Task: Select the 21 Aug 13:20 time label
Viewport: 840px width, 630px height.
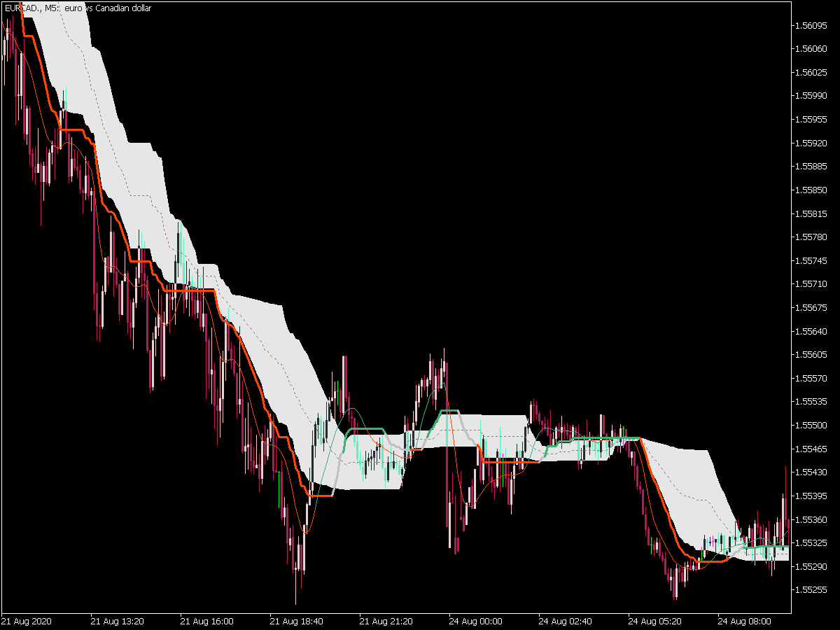Action: click(x=118, y=621)
